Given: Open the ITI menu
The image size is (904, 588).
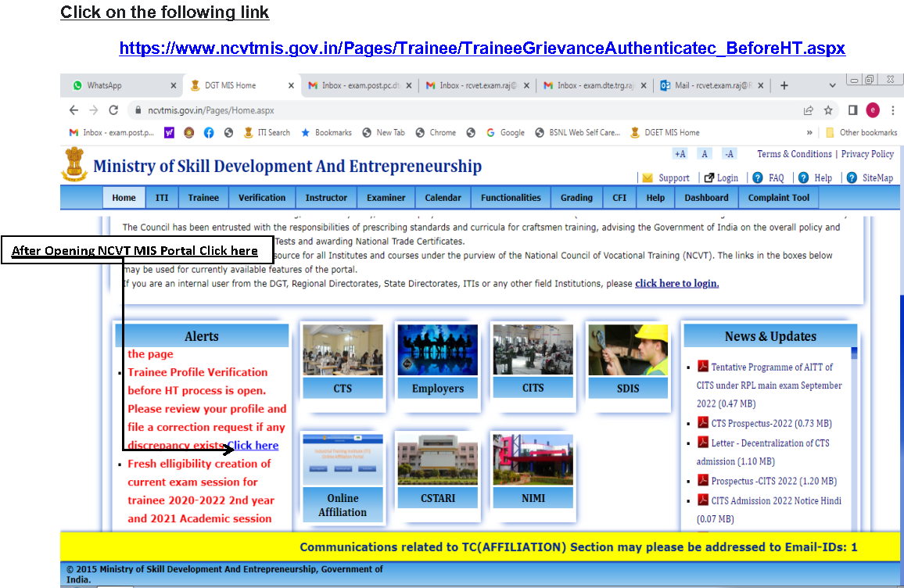Looking at the screenshot, I should 162,198.
